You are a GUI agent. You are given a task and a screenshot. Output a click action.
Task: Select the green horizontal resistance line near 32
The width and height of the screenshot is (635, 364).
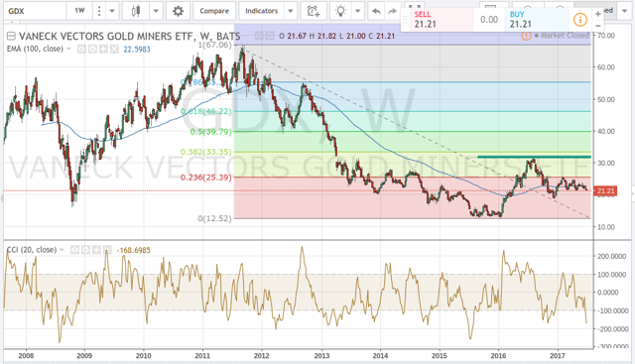click(534, 157)
